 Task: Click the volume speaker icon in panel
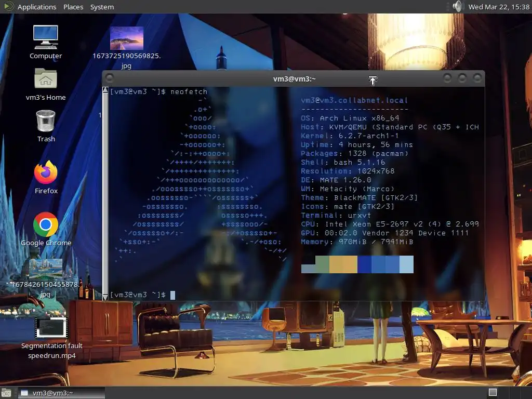457,6
